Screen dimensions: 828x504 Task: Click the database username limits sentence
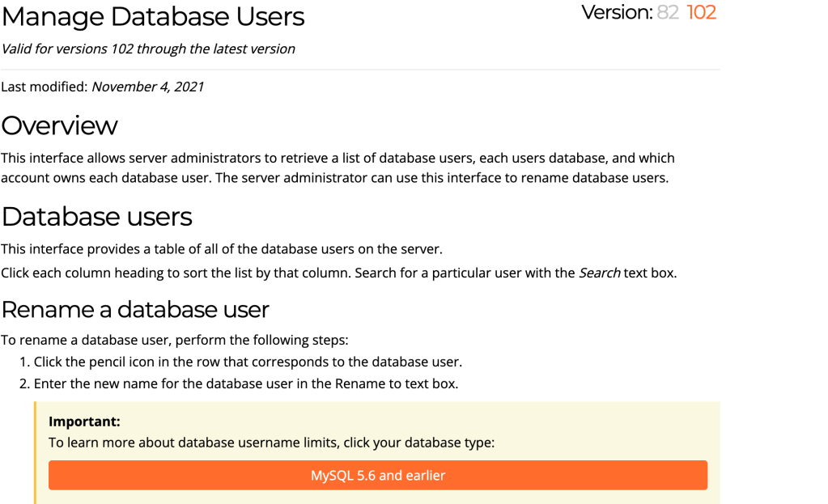click(271, 443)
